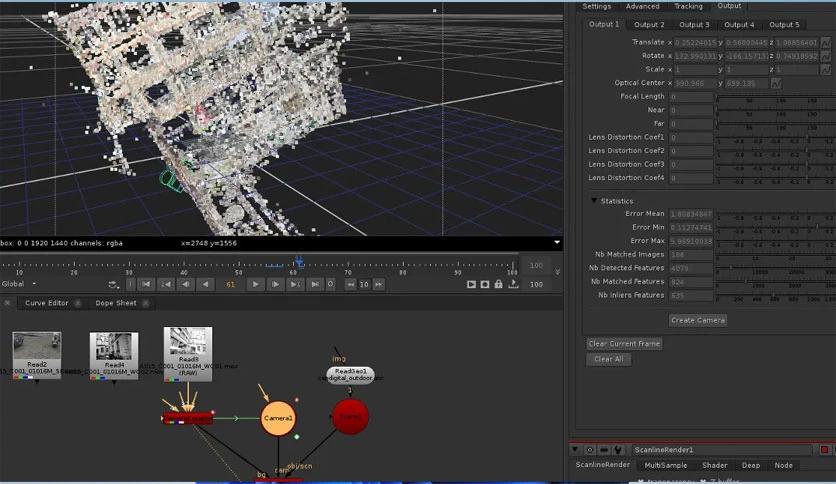
Task: Click the Lens Distortion Coef1 slider
Action: pos(775,138)
